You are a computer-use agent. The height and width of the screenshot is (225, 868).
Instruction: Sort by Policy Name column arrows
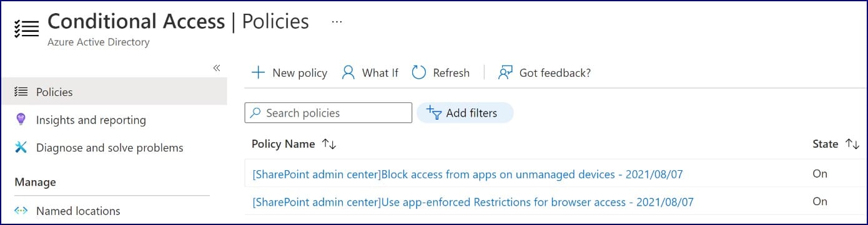pyautogui.click(x=329, y=144)
